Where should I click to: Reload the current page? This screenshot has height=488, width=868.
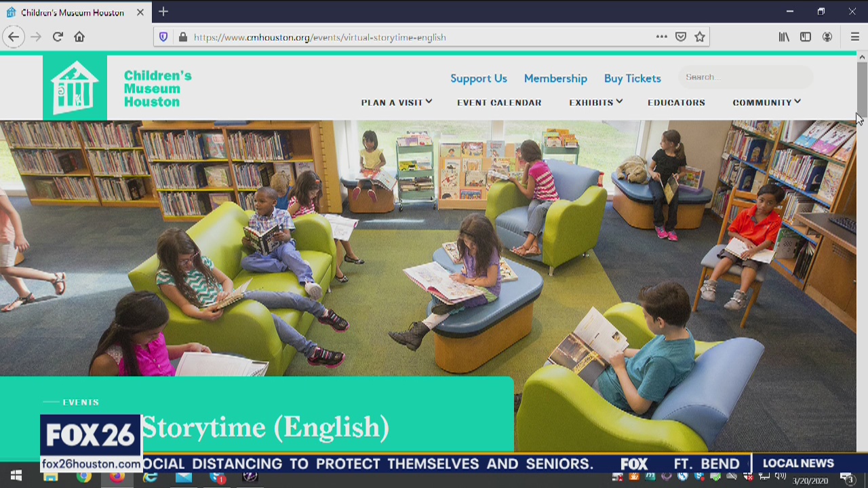pos(58,37)
